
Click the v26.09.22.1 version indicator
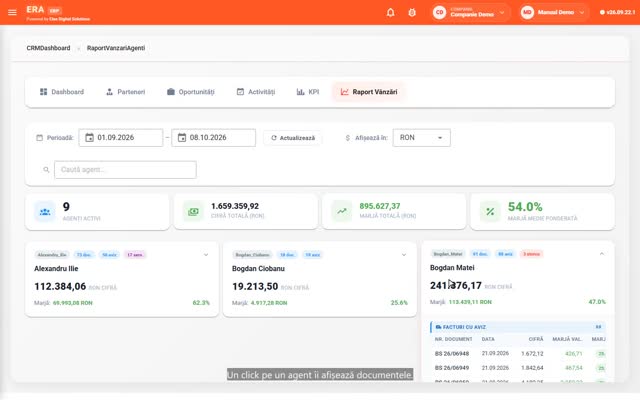(617, 12)
